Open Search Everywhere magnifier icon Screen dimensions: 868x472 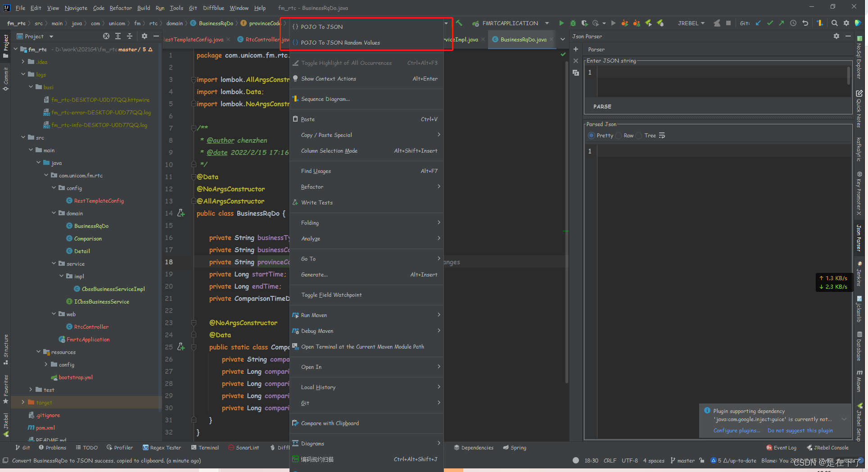click(x=834, y=23)
